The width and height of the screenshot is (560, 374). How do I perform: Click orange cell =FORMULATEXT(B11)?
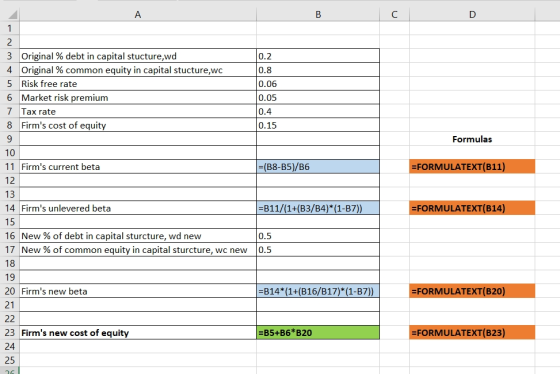point(472,167)
